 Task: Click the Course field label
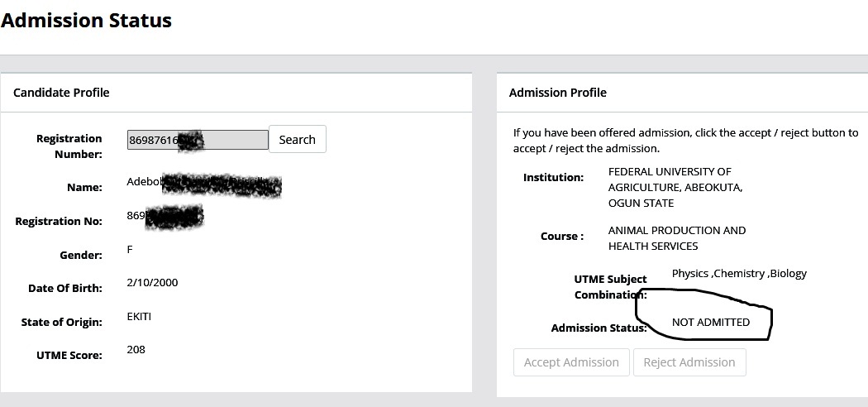click(562, 237)
